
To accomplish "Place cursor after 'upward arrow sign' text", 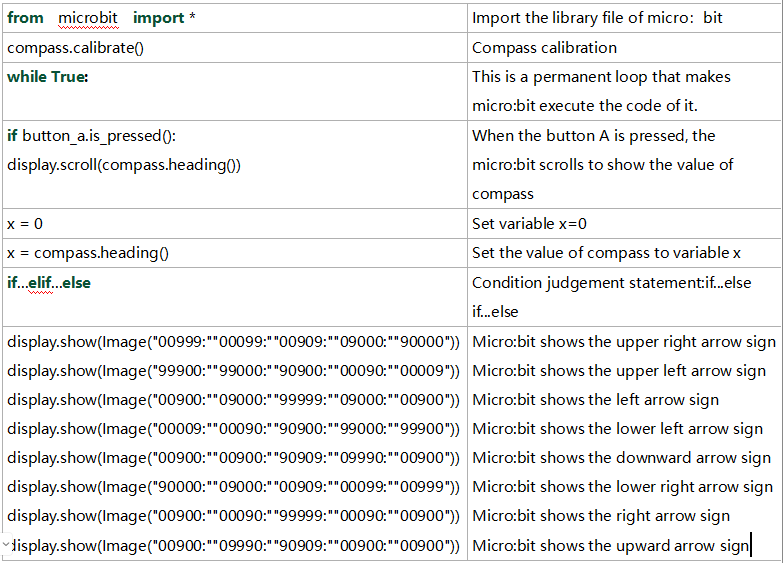I will point(750,546).
